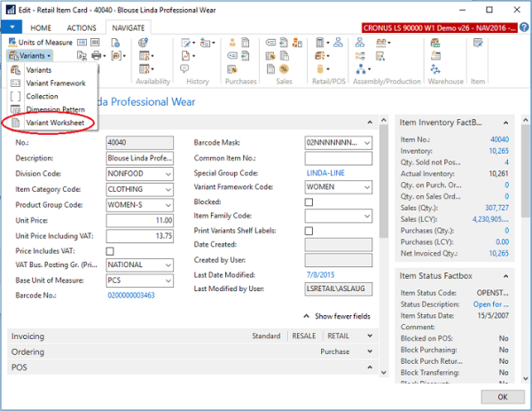Switch to the ACTIONS ribbon tab
532x411 pixels.
(82, 28)
